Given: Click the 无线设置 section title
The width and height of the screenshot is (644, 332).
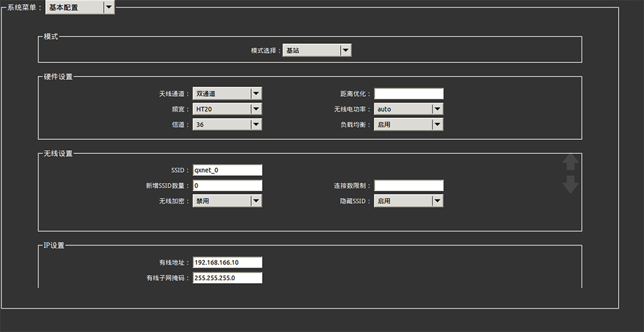Looking at the screenshot, I should pos(58,153).
